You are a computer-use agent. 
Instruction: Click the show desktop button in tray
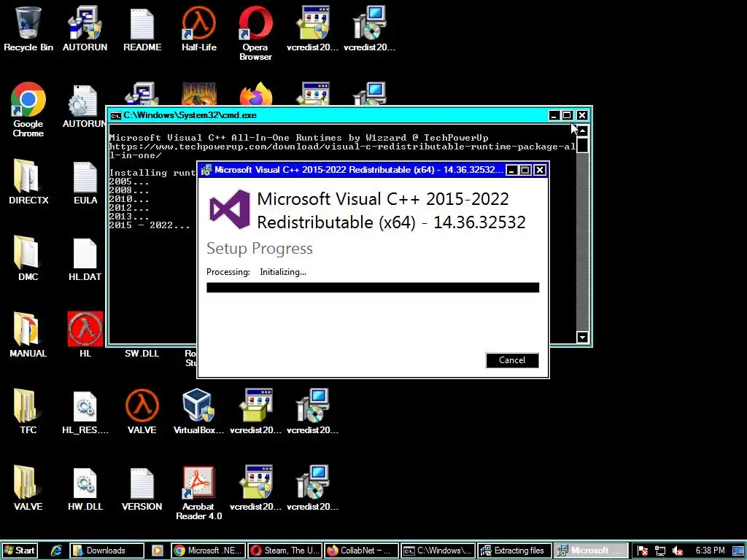pyautogui.click(x=738, y=551)
